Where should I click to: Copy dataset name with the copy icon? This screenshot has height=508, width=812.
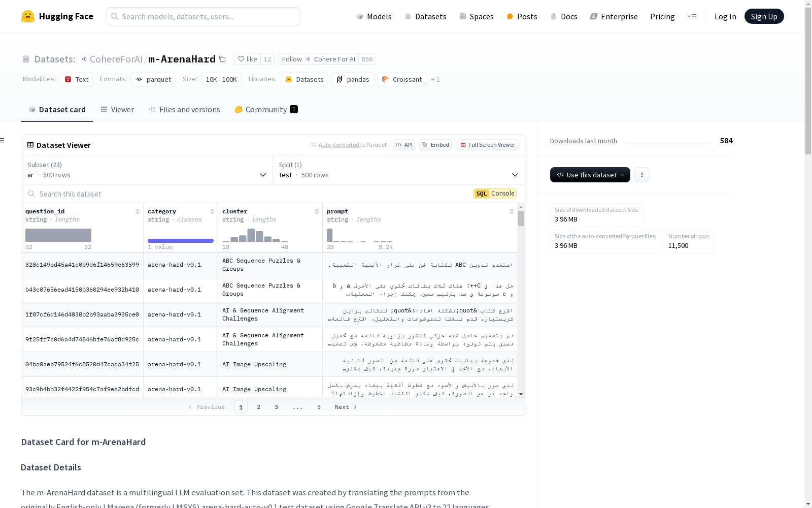222,59
